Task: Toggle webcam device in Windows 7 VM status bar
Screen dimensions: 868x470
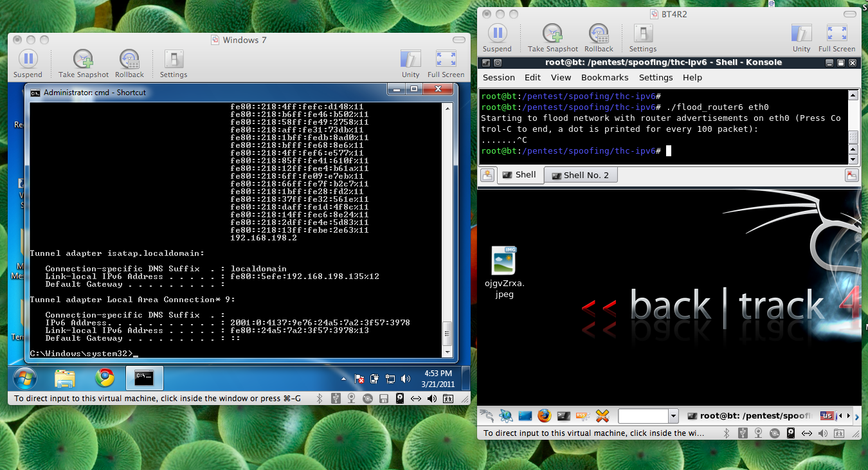Action: (x=352, y=399)
